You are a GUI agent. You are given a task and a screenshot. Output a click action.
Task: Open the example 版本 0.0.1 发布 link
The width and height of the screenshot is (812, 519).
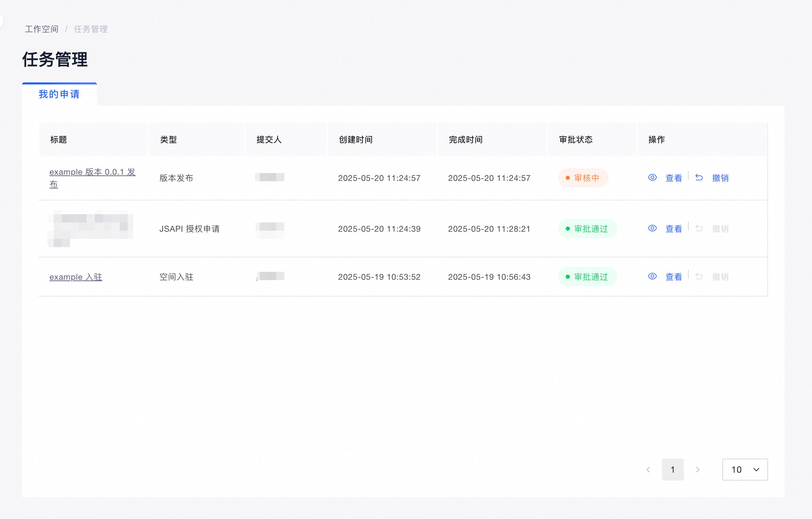[92, 178]
